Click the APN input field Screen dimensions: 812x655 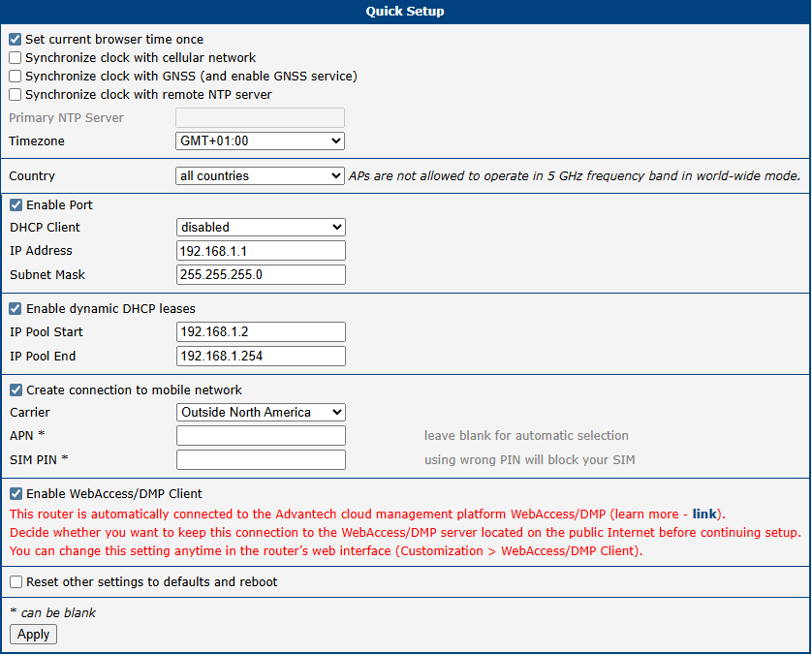261,435
